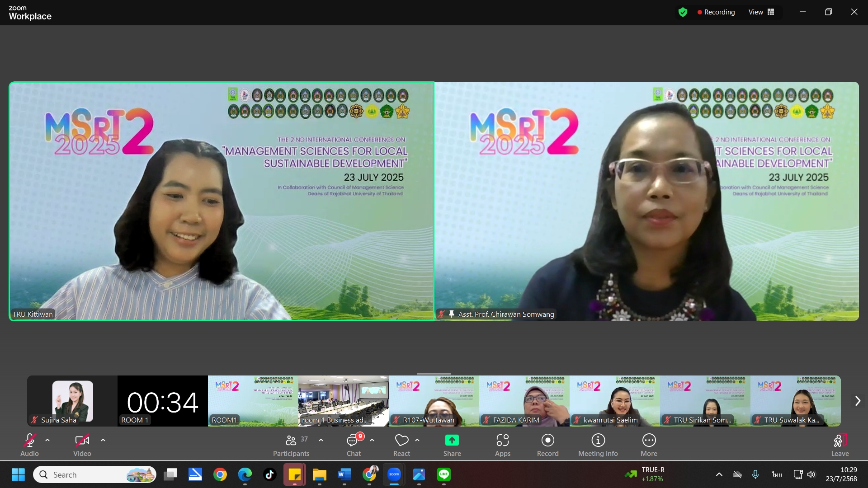Show next participants with right arrow
Viewport: 868px width, 488px height.
coord(858,401)
